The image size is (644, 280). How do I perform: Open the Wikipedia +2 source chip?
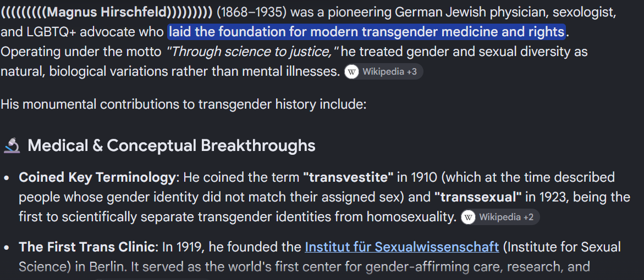coord(500,217)
